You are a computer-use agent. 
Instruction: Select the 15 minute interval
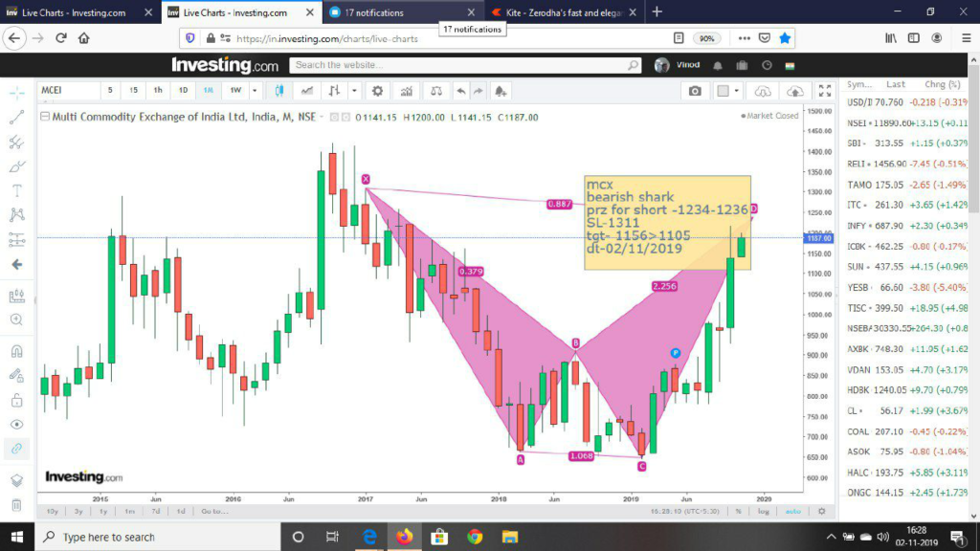[133, 91]
